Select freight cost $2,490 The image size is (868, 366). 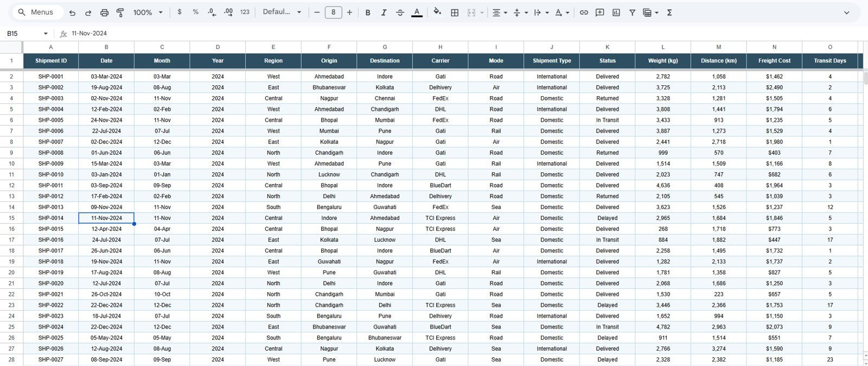pos(774,87)
